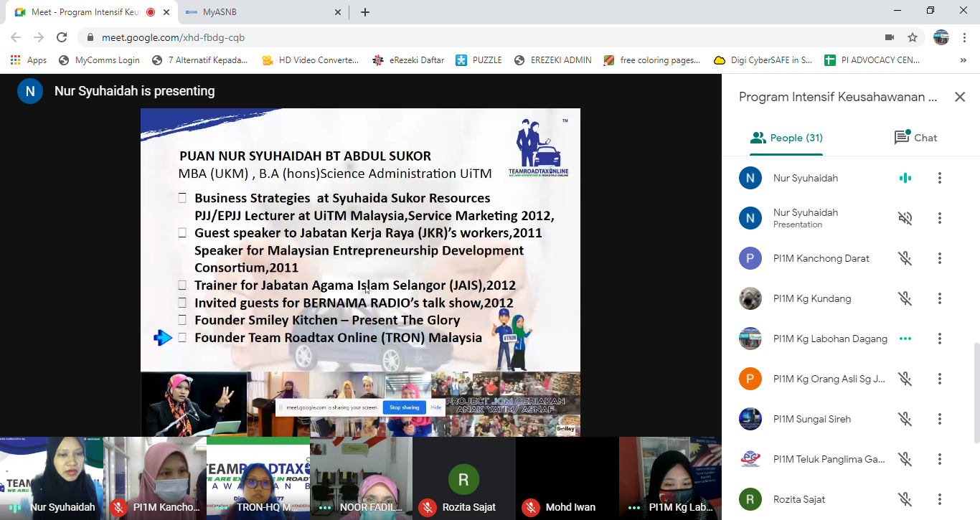
Task: Reload the Meet page
Action: coord(62,37)
